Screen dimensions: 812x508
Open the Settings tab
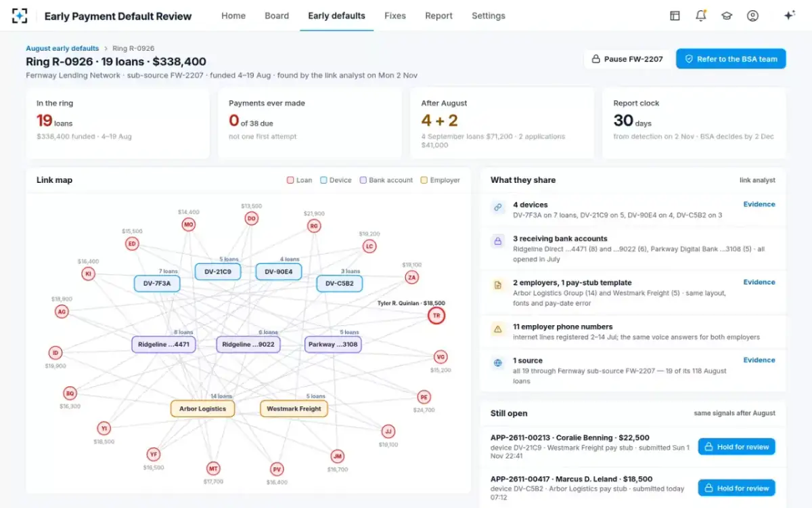pos(489,16)
